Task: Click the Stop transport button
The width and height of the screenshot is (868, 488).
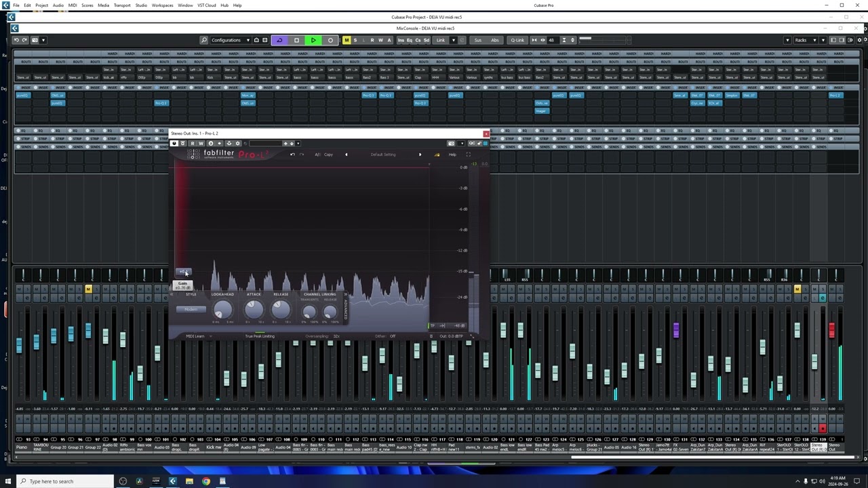Action: [296, 40]
